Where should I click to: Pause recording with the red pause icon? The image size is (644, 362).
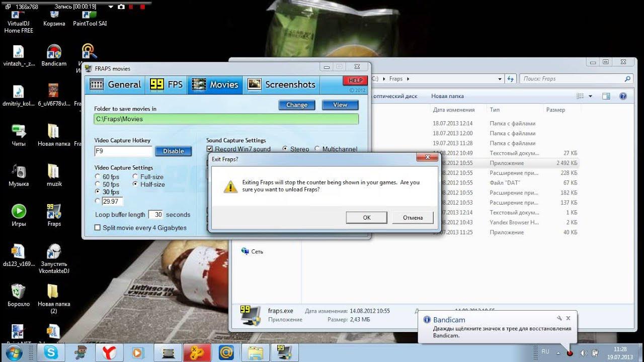(x=132, y=7)
